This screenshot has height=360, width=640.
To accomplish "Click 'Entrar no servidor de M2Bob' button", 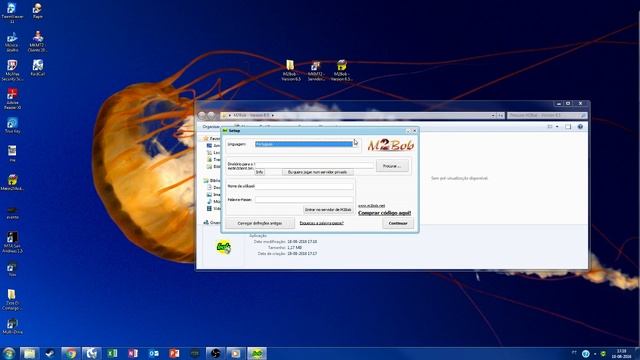I will (328, 209).
